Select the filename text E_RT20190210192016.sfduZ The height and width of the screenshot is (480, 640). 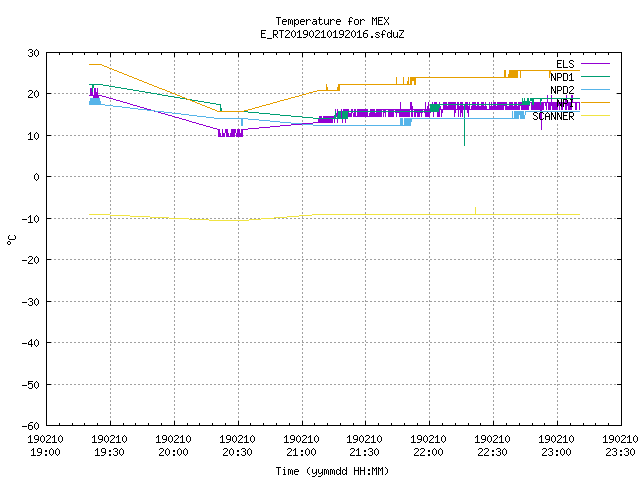click(332, 34)
